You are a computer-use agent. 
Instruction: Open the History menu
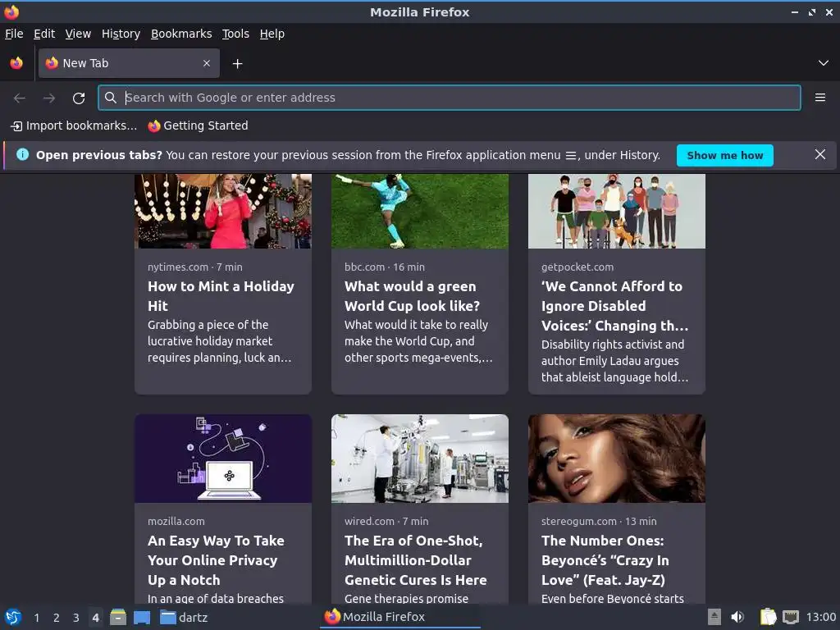click(x=121, y=34)
